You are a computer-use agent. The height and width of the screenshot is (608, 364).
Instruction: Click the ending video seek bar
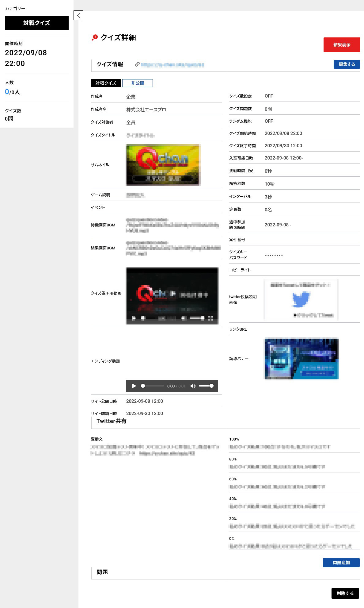pyautogui.click(x=153, y=386)
